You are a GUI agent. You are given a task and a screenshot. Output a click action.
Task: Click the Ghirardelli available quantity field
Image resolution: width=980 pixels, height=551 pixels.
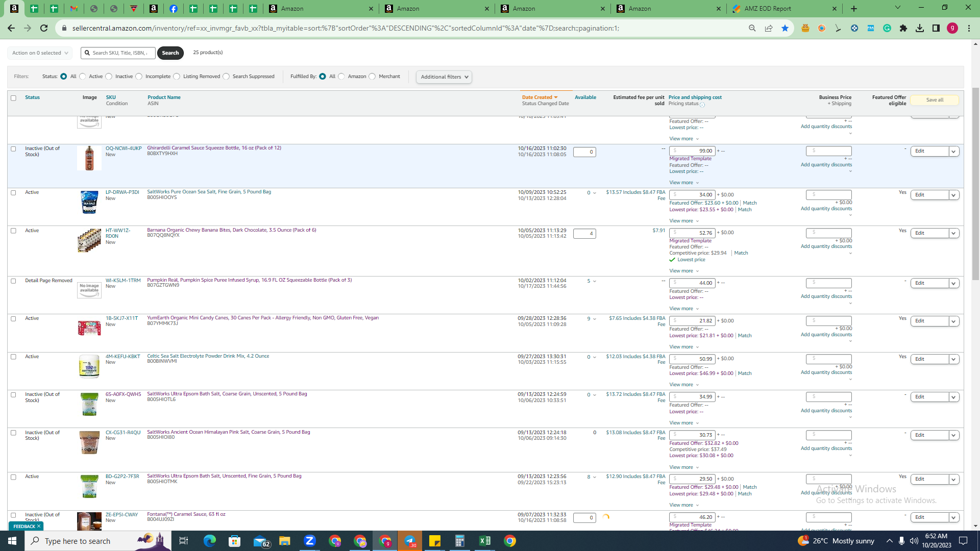584,152
